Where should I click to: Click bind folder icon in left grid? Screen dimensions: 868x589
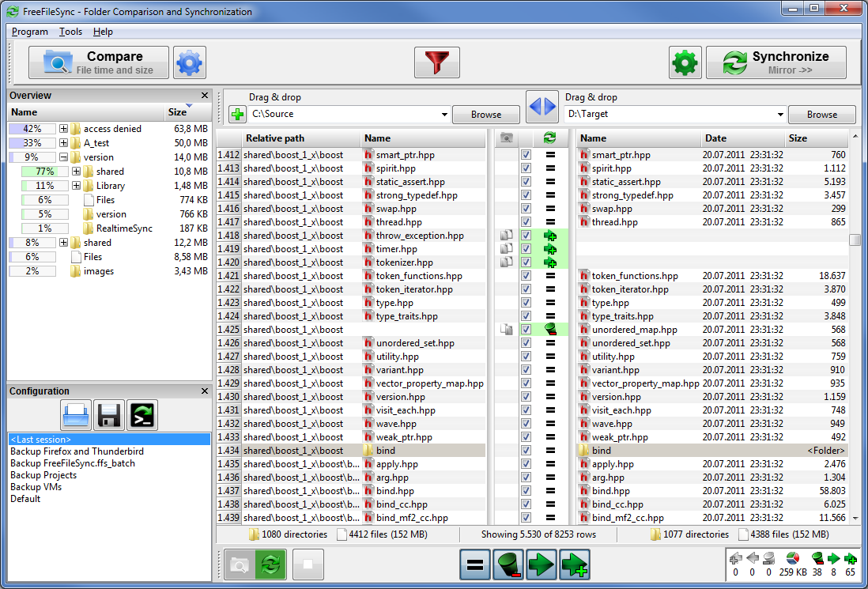pyautogui.click(x=368, y=451)
